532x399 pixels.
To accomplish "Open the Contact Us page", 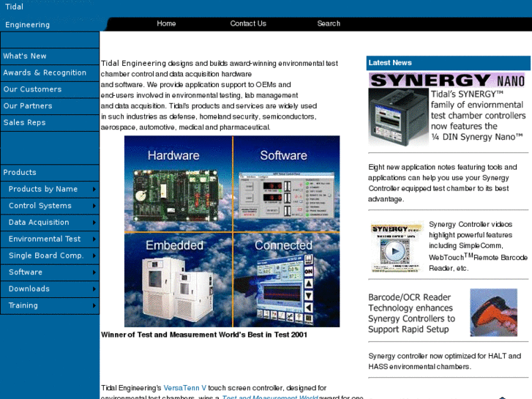I will 248,23.
